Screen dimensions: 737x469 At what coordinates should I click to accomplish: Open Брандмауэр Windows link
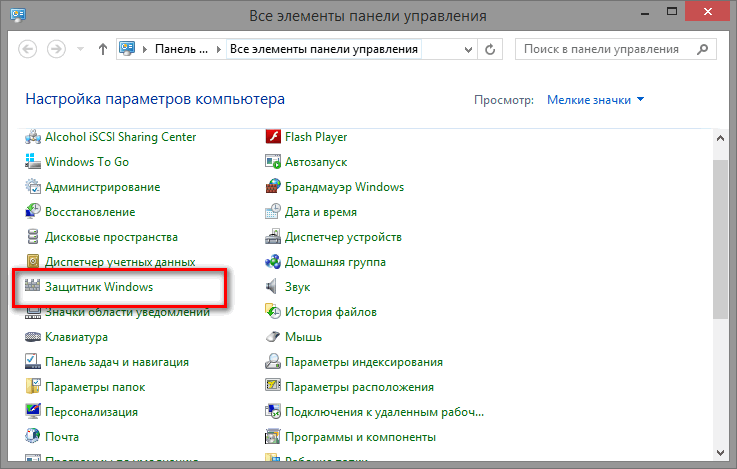(344, 187)
